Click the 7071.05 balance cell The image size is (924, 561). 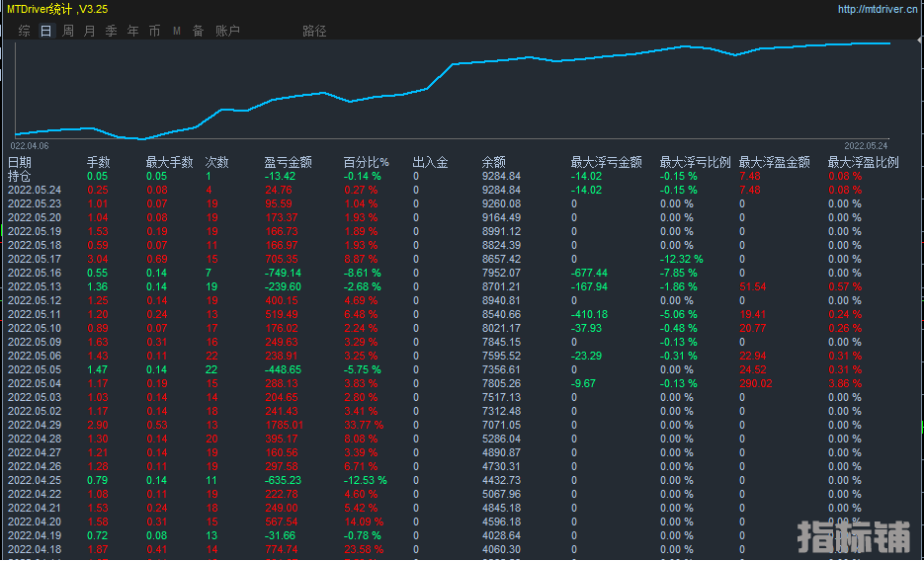(x=501, y=425)
